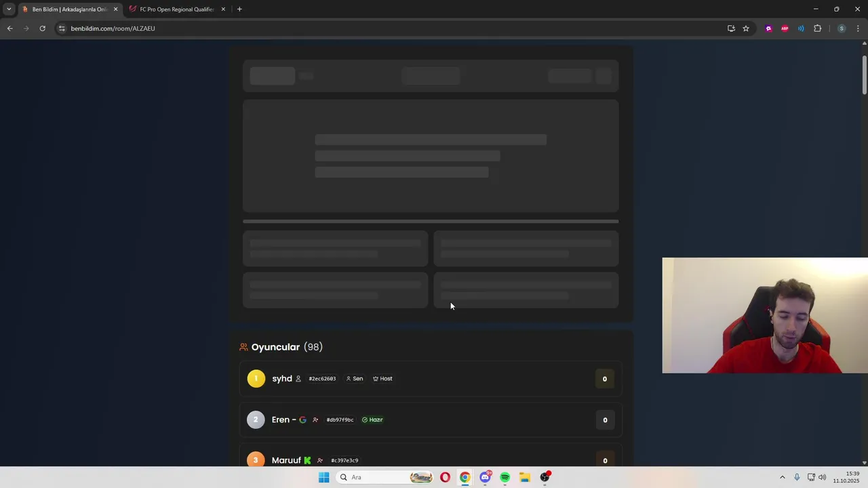Open the Chrome profile S avatar
868x488 pixels.
[842, 28]
